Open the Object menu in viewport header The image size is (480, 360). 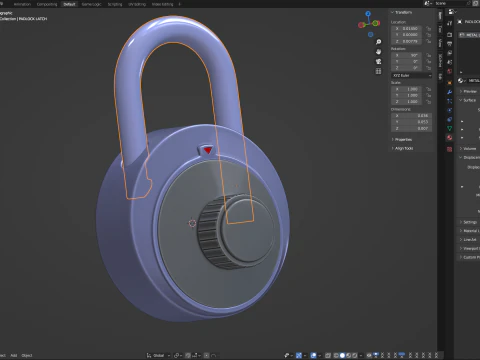tap(27, 355)
